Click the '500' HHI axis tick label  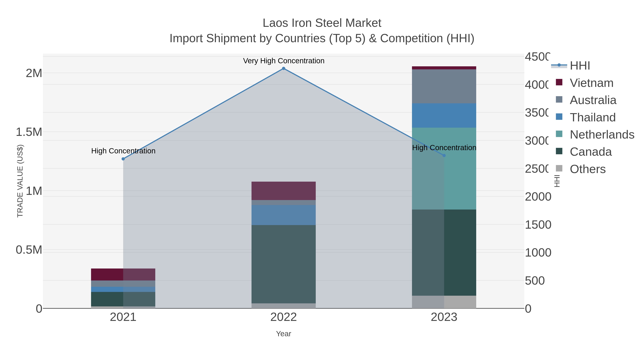tap(535, 280)
